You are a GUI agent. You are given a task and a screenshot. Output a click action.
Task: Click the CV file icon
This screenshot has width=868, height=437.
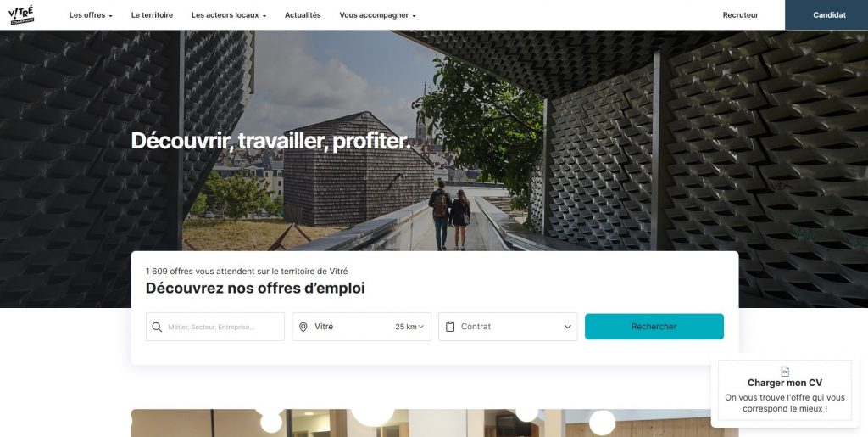pos(784,371)
